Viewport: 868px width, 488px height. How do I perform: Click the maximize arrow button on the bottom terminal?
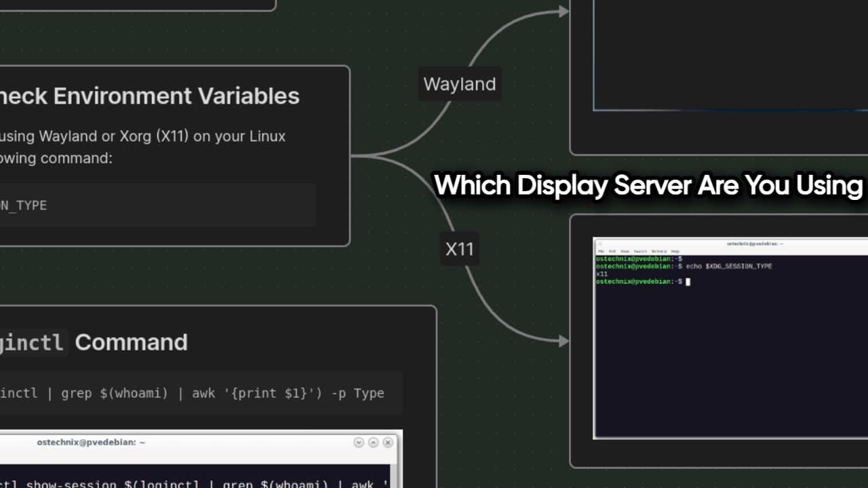[x=373, y=442]
